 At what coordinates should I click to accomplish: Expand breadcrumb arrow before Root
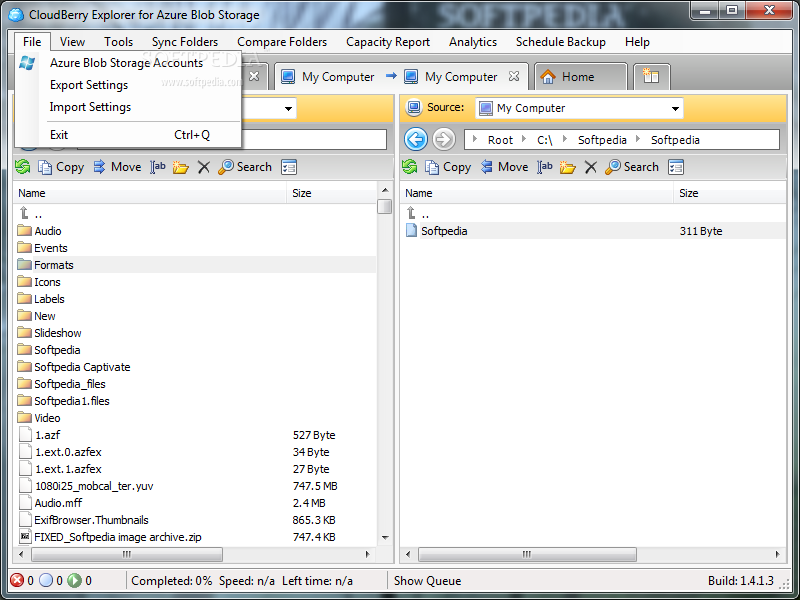point(475,139)
